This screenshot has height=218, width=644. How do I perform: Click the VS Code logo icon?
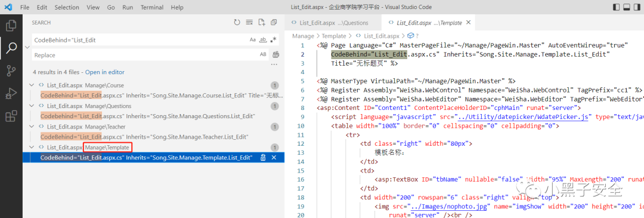pyautogui.click(x=8, y=7)
